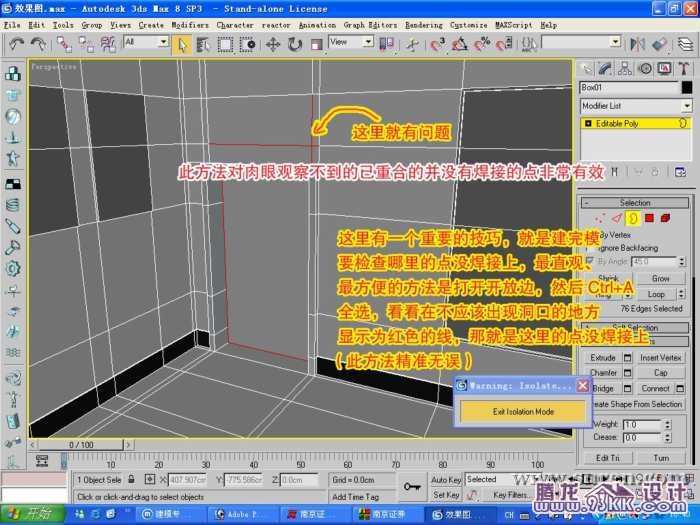Select the Polygon sub-object level
Image resolution: width=700 pixels, height=525 pixels.
(x=649, y=218)
